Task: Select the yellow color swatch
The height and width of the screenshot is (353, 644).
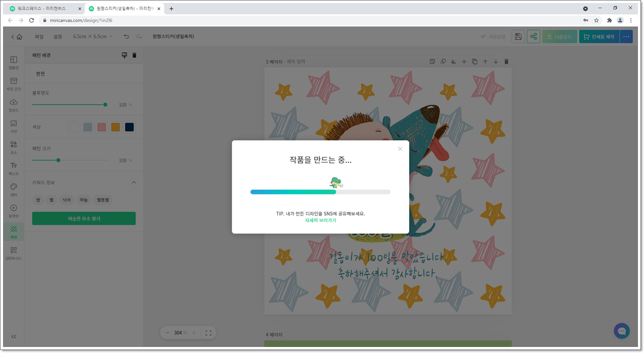Action: [115, 127]
